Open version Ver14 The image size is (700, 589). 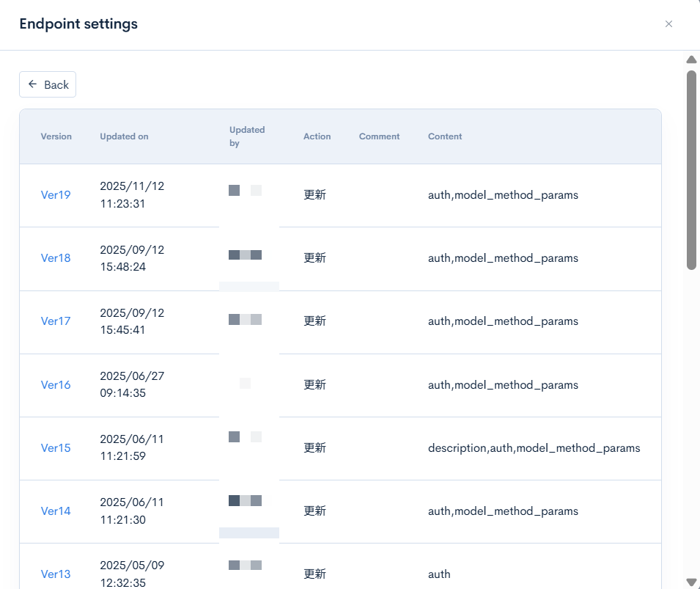click(56, 511)
